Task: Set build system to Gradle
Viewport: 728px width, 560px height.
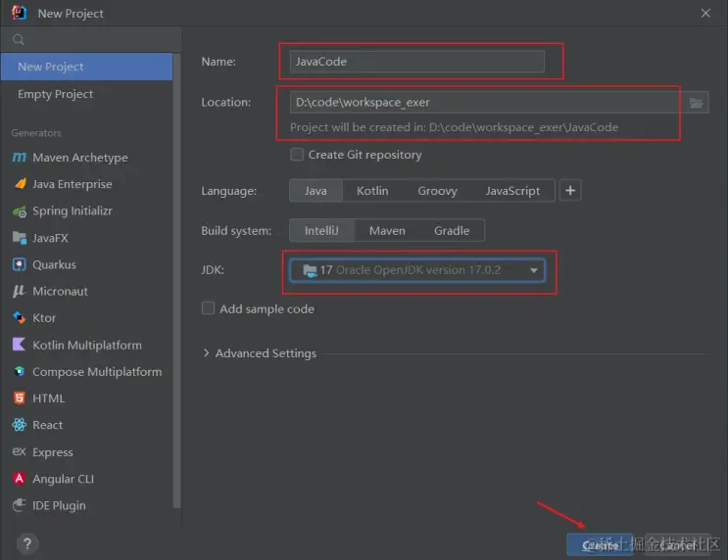Action: pos(452,231)
